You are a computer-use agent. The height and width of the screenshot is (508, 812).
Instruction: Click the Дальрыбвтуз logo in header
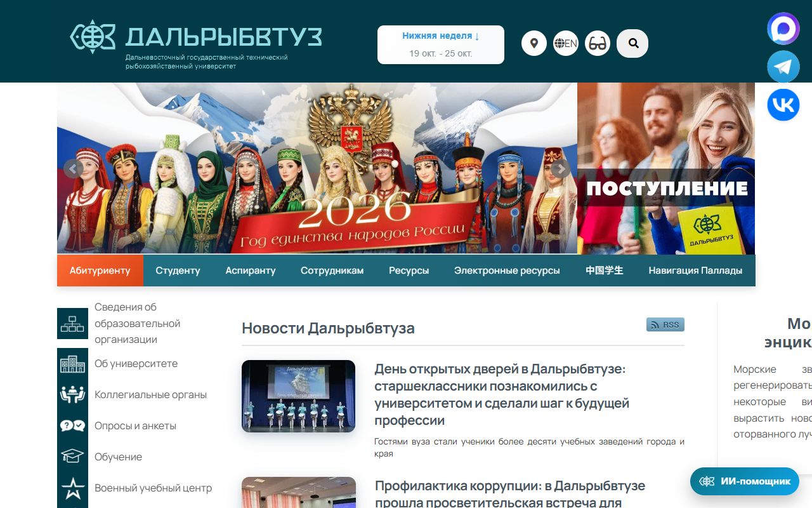tap(196, 43)
